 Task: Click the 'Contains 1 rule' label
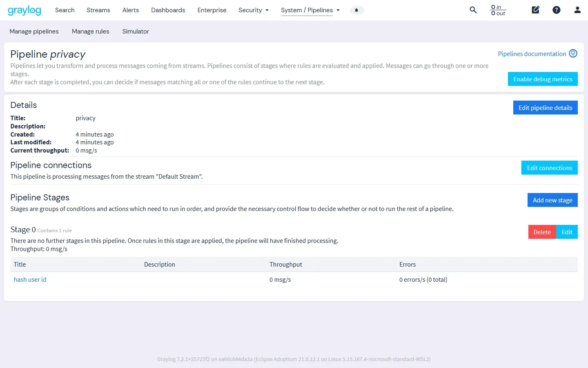pyautogui.click(x=55, y=231)
